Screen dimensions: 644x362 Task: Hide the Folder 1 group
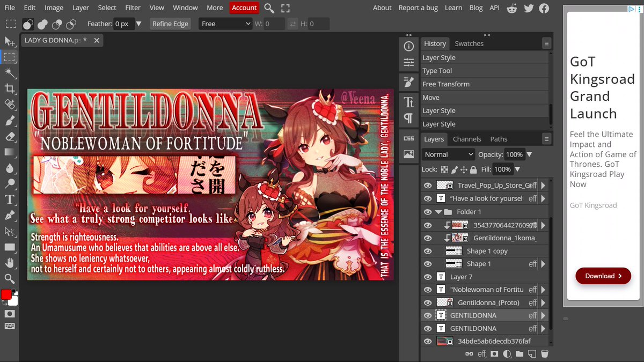(428, 212)
